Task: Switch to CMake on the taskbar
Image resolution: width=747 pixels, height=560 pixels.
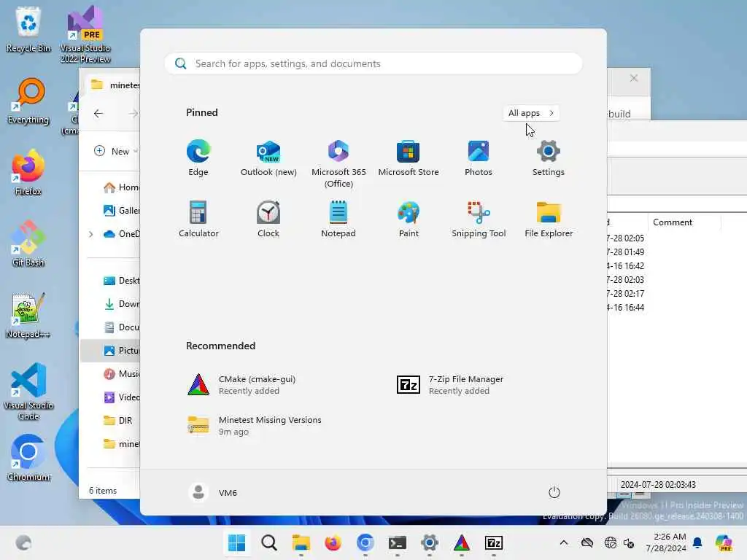Action: (x=461, y=542)
